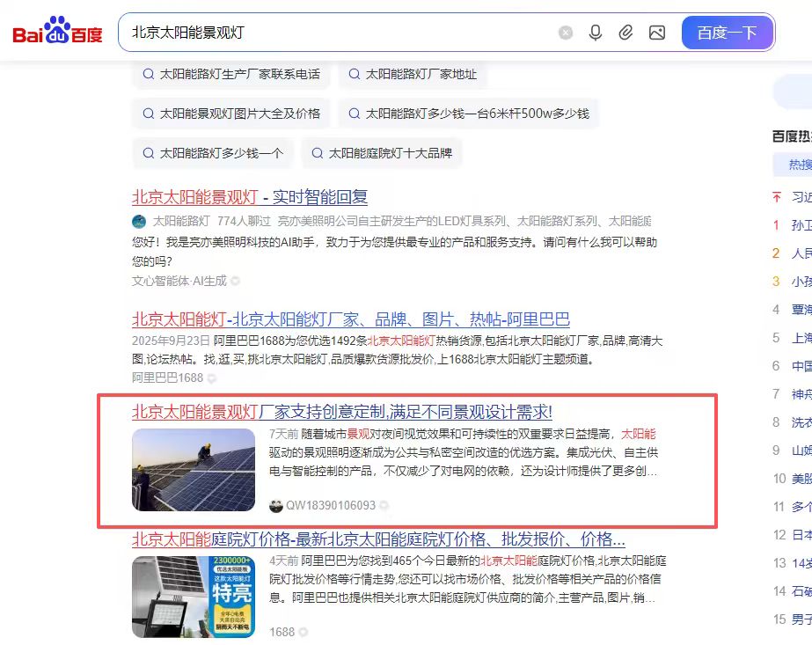
Task: Clear the search box text
Action: 566,33
